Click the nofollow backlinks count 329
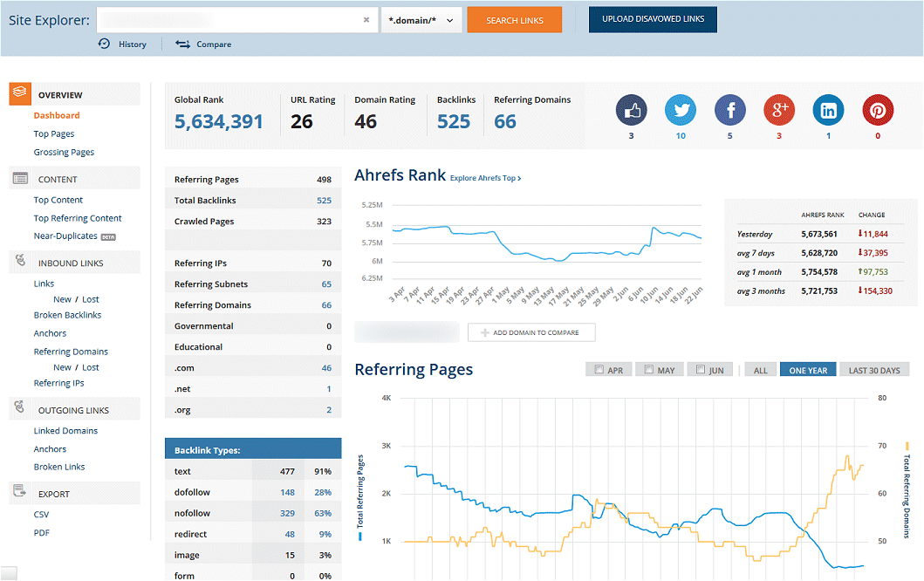Screen dimensions: 924x581 pos(288,513)
